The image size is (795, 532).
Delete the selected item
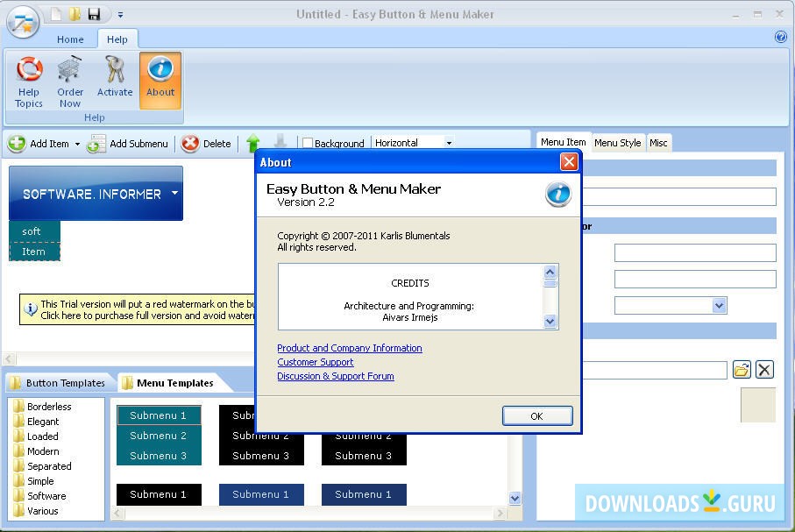point(206,144)
